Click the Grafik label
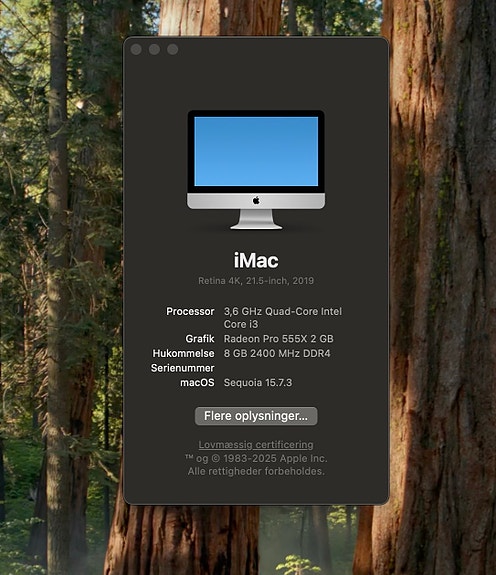 [200, 338]
